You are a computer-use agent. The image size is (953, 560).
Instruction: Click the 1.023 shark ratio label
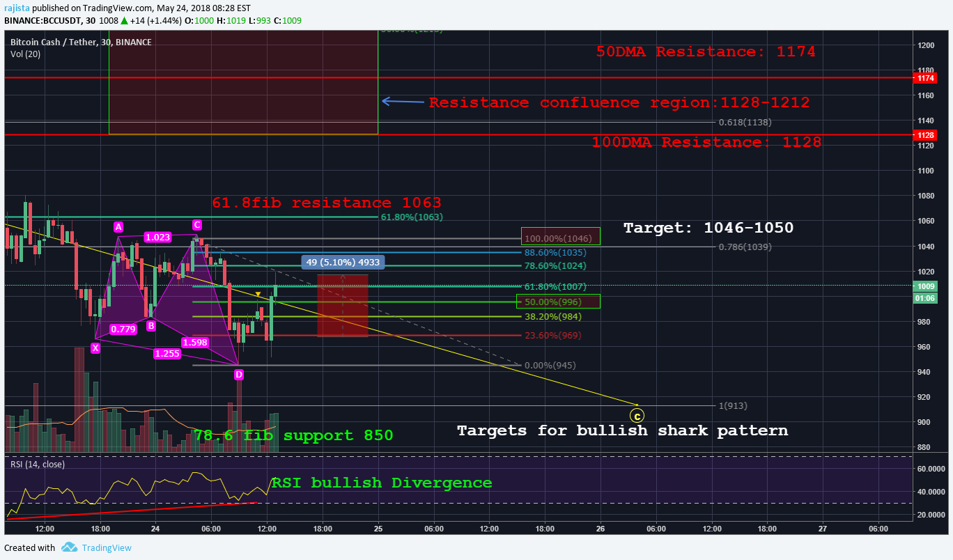pos(158,238)
